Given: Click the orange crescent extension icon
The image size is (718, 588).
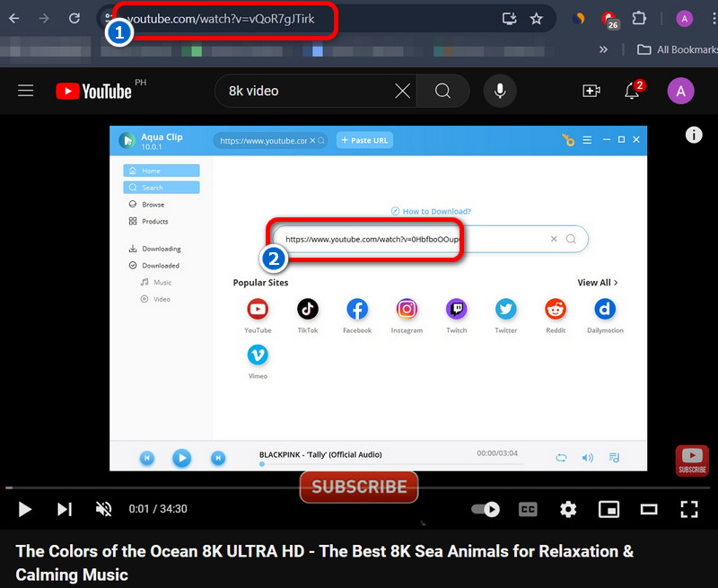Looking at the screenshot, I should coord(579,18).
